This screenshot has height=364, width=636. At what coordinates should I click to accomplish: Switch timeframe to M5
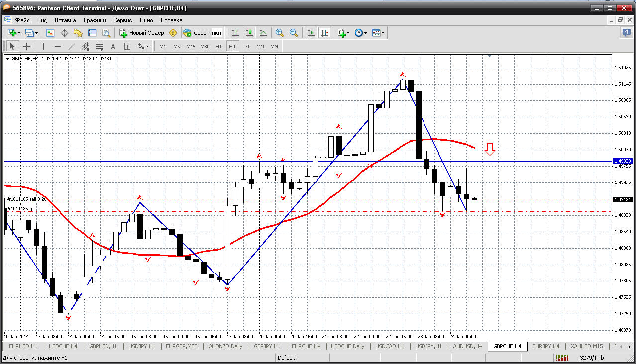(176, 46)
